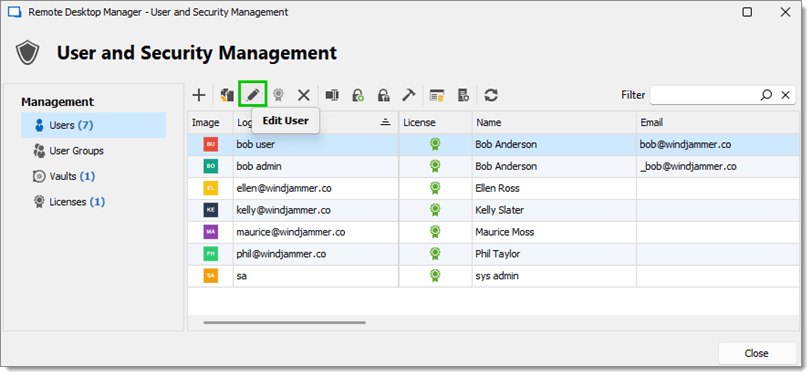Open the server with shield toolbar icon
Image resolution: width=812 pixels, height=377 pixels.
click(463, 95)
